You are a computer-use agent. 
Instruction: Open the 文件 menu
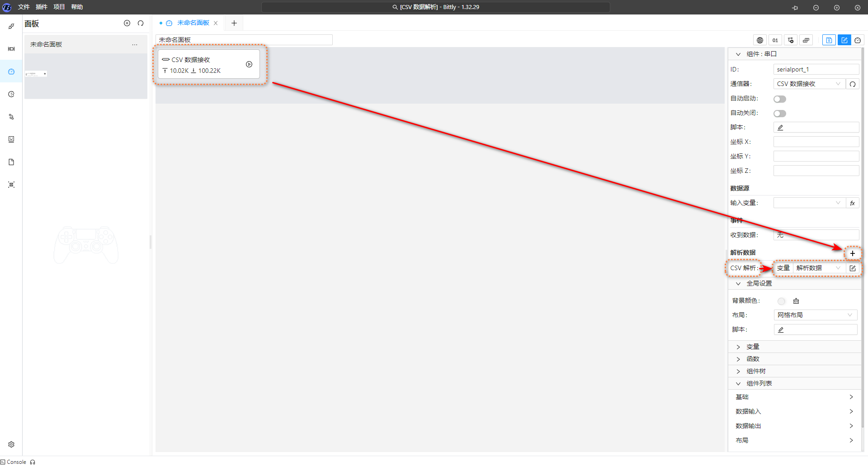pos(24,7)
